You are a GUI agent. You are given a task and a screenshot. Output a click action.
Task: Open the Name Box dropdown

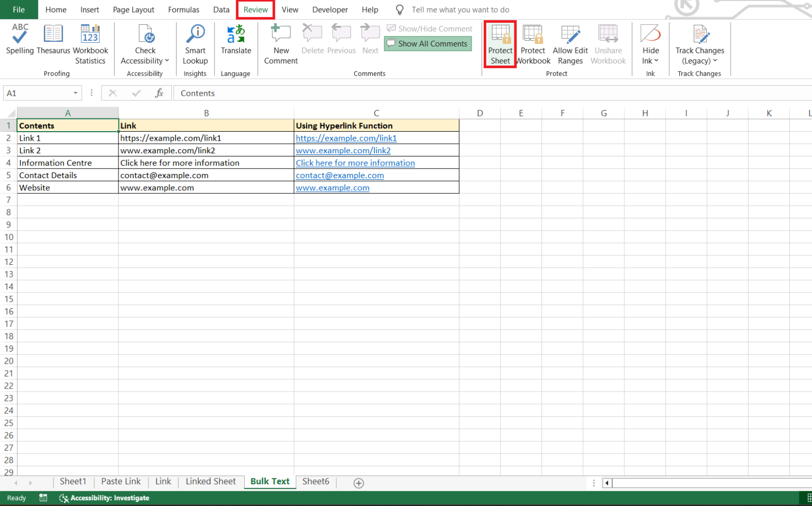point(75,93)
